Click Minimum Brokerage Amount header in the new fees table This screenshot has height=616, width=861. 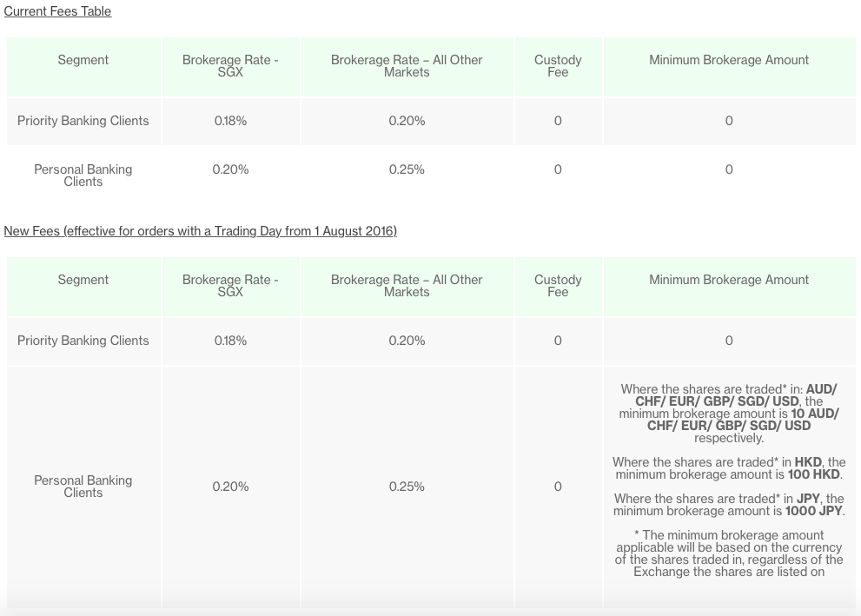[x=729, y=280]
